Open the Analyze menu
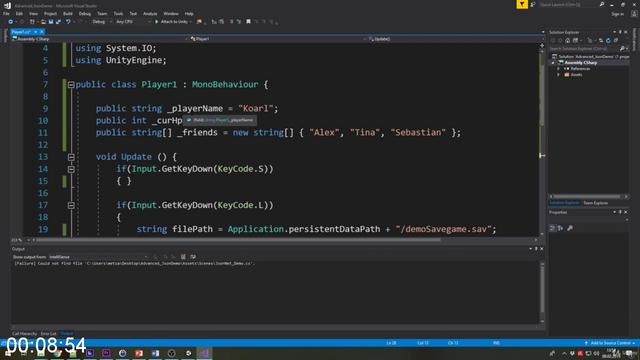The width and height of the screenshot is (640, 360). coord(150,14)
